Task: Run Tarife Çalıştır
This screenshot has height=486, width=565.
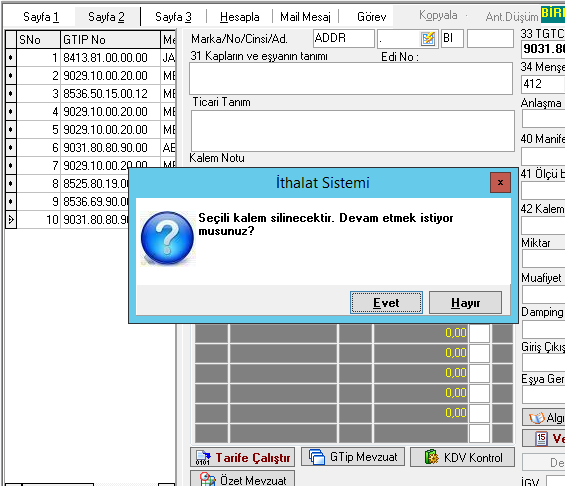Action: coord(243,457)
